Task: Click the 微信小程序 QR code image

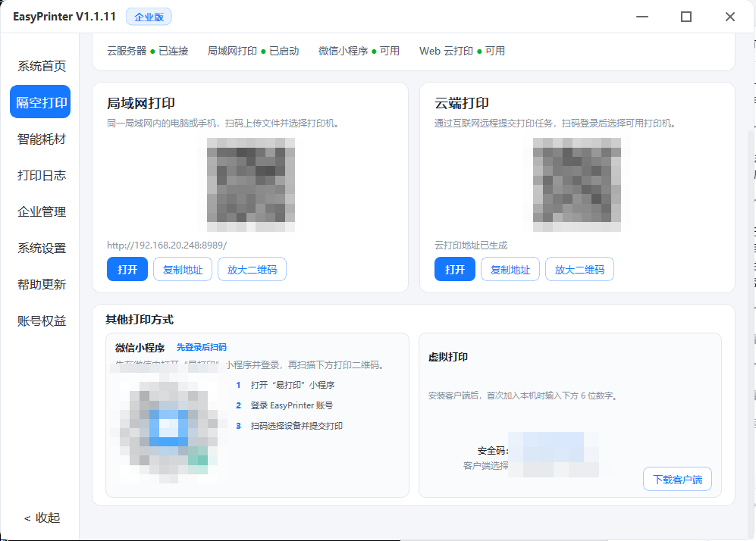Action: pyautogui.click(x=168, y=427)
